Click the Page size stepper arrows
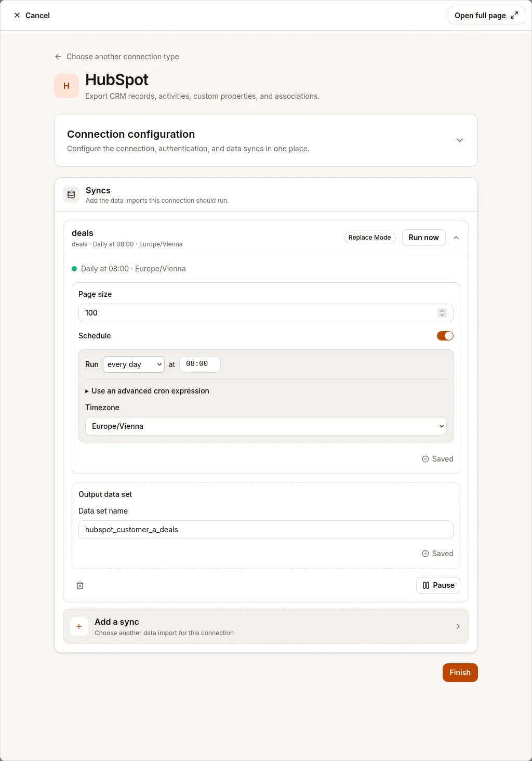Viewport: 532px width, 761px height. (442, 313)
